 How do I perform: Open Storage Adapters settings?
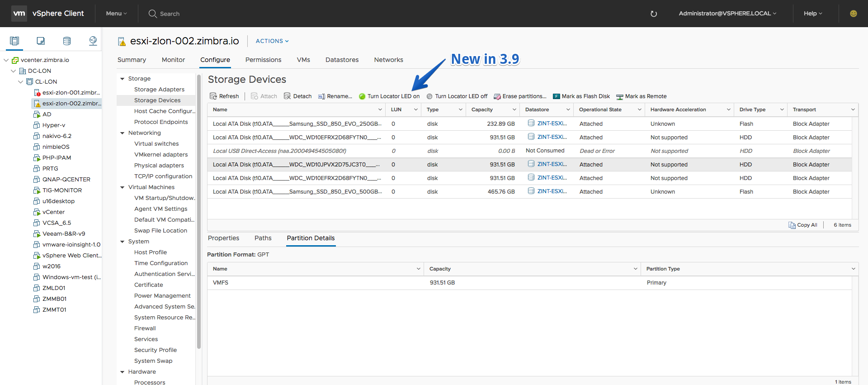pyautogui.click(x=159, y=90)
